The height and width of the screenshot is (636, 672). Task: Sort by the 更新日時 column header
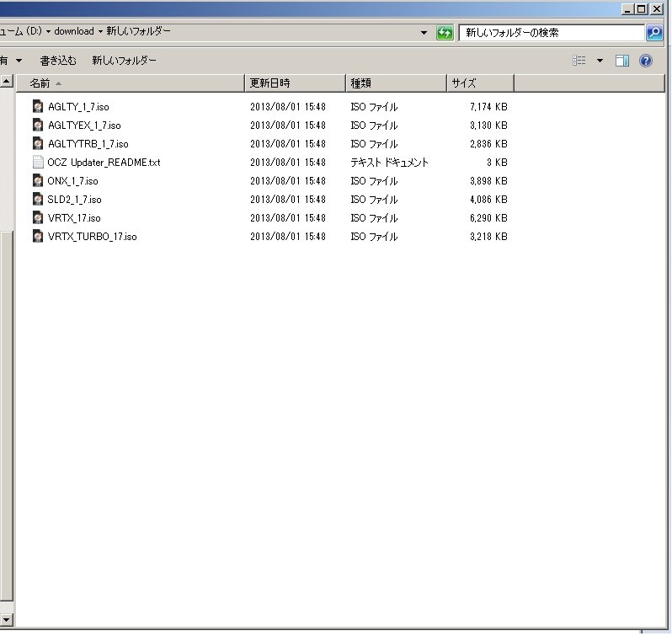pyautogui.click(x=296, y=83)
